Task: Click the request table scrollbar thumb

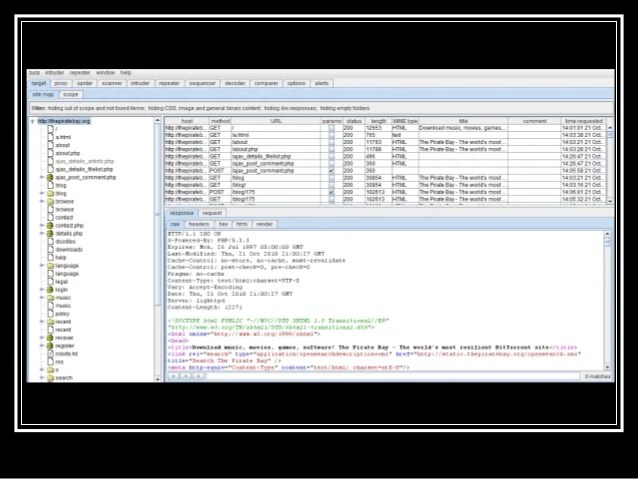Action: tap(610, 135)
